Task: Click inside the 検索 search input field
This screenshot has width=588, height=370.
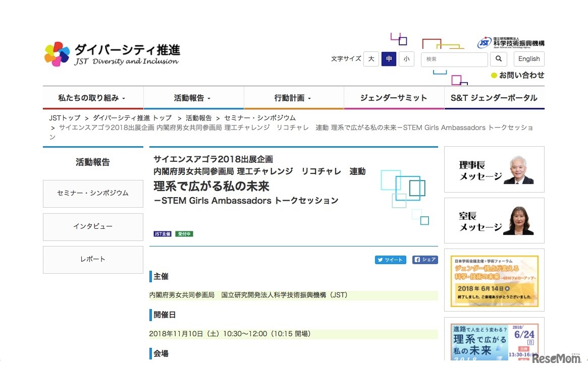Action: click(453, 59)
